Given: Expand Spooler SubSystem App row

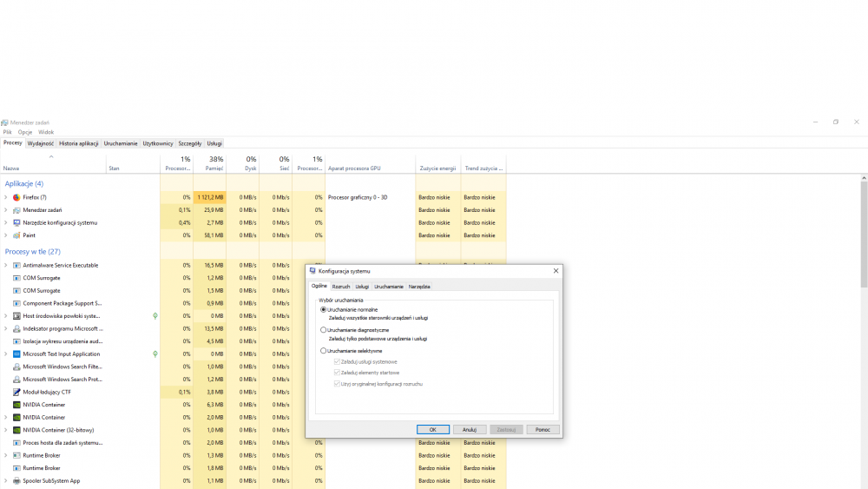Looking at the screenshot, I should point(6,480).
